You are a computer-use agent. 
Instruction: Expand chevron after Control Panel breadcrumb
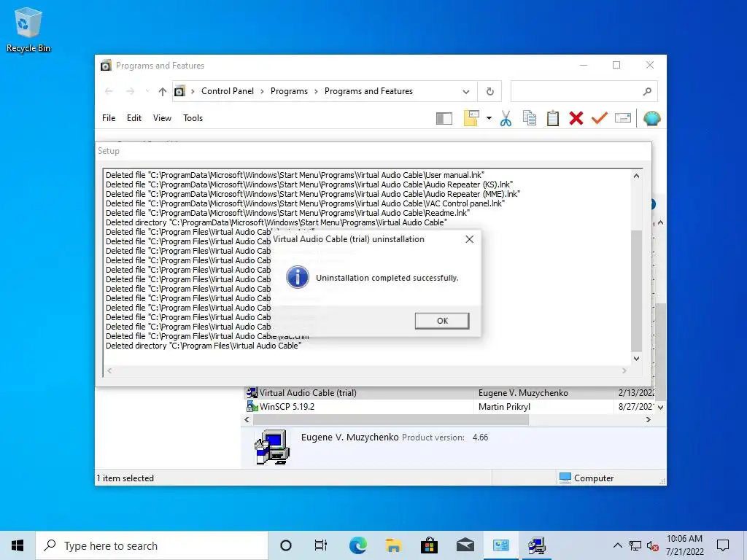[x=262, y=91]
